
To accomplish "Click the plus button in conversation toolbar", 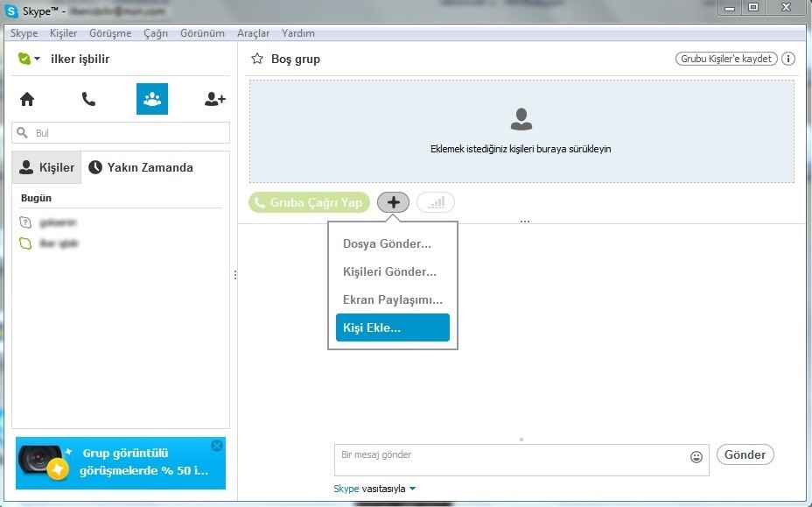I will click(393, 202).
